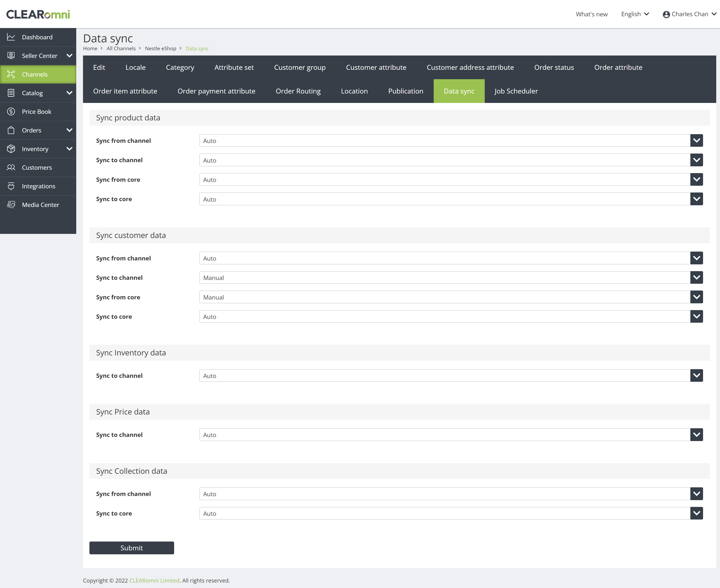Screen dimensions: 720x588
Task: Click the Sync customer data section header
Action: tap(399, 235)
